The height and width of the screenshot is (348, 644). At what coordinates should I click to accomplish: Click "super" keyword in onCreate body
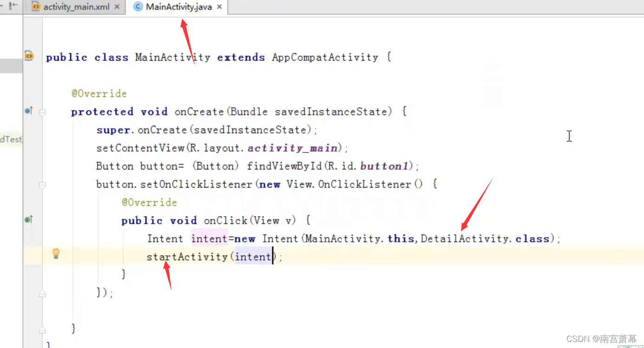(113, 130)
